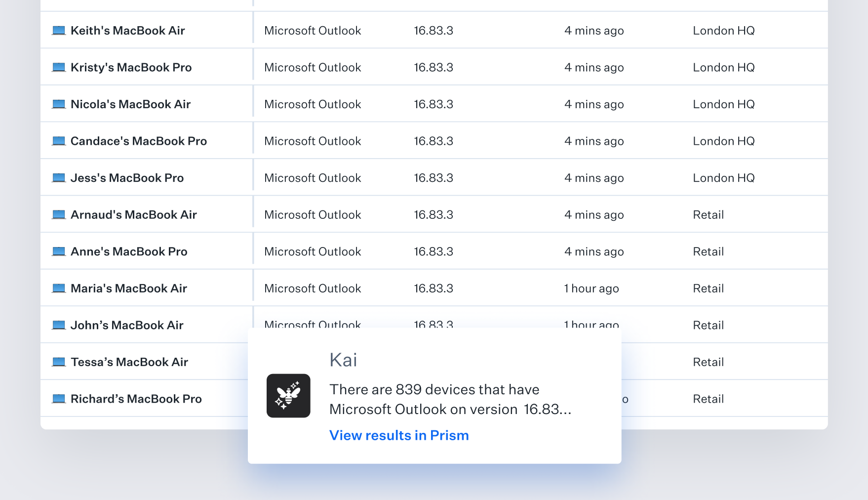Click version 16.83.3 in Nicola's row
The image size is (868, 500).
[x=433, y=104]
